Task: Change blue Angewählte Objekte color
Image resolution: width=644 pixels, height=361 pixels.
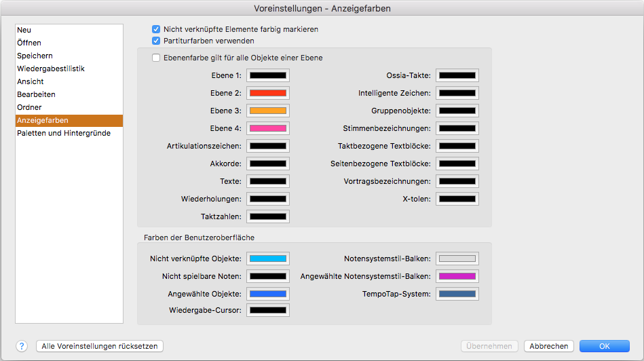Action: coord(268,294)
